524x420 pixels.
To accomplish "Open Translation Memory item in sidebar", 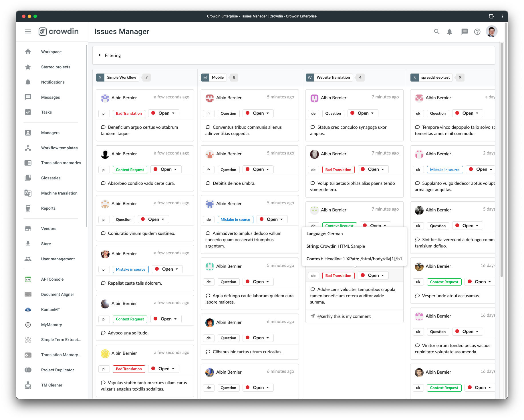I will [x=61, y=355].
